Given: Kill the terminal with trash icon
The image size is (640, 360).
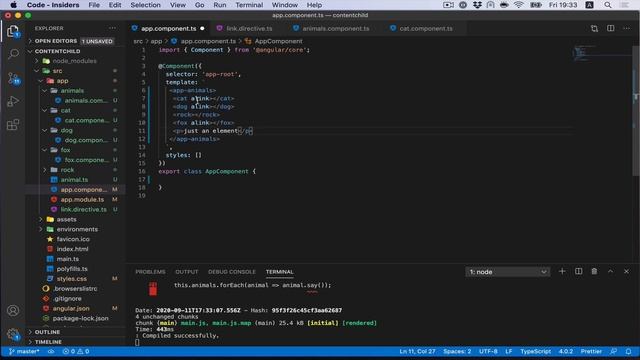Looking at the screenshot, I should click(x=594, y=271).
